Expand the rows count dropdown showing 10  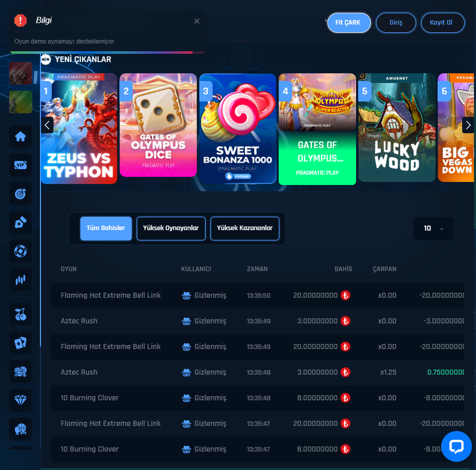coord(433,229)
